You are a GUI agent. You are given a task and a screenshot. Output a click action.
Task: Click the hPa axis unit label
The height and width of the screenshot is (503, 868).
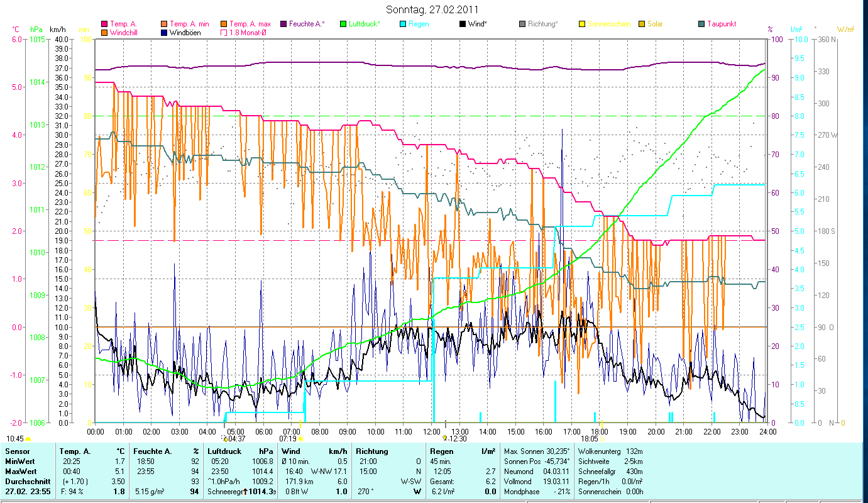(x=36, y=30)
